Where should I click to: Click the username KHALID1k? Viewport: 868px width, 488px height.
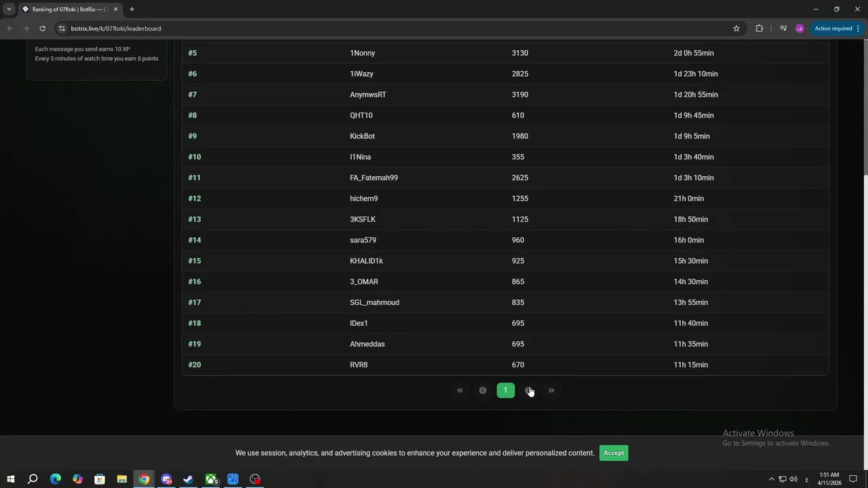tap(366, 261)
